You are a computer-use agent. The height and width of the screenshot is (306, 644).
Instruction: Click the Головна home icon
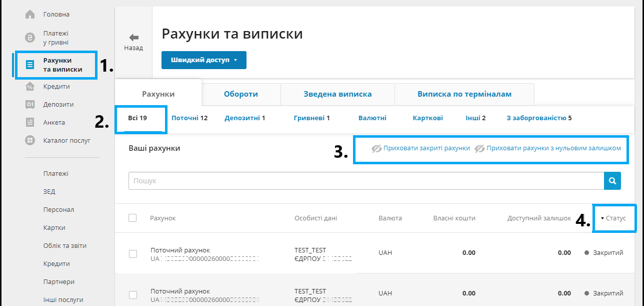pos(30,14)
